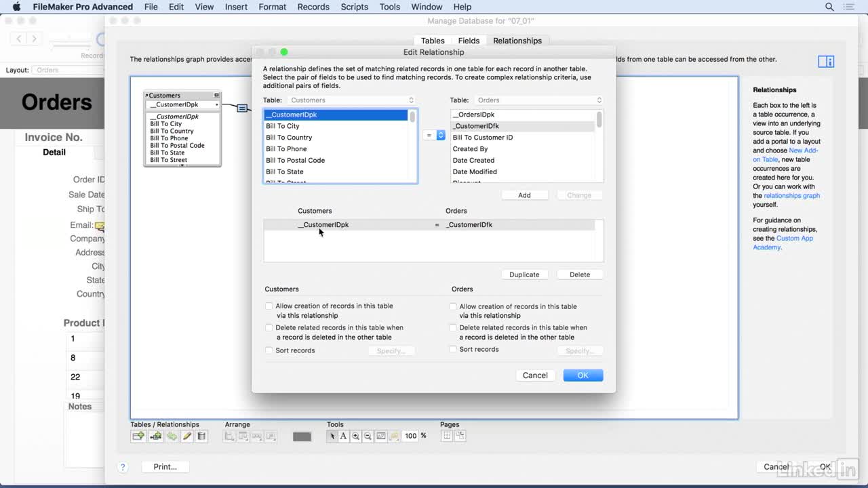
Task: Open the Orders table dropdown
Action: tap(538, 100)
